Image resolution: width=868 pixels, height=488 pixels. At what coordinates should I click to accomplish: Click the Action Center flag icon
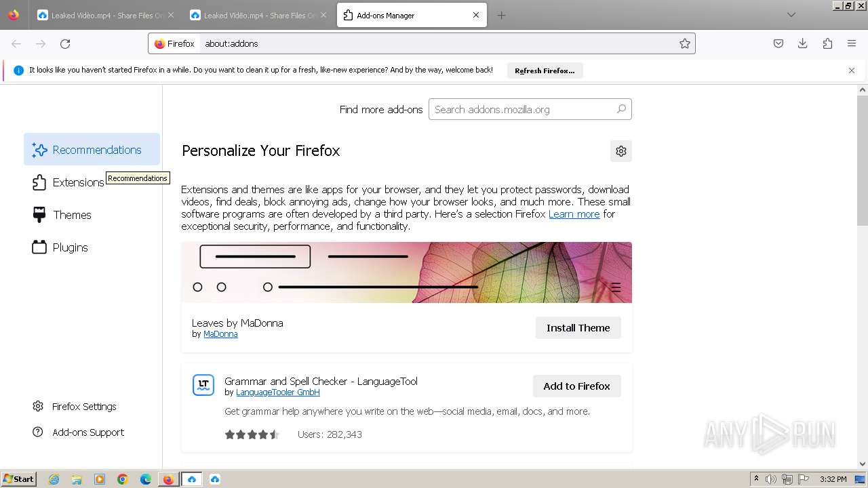click(804, 479)
